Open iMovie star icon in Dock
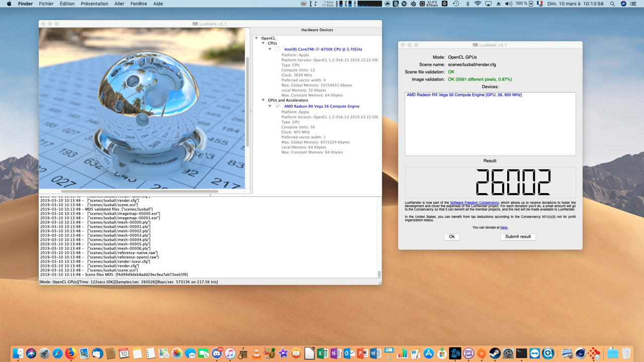Image resolution: width=644 pixels, height=362 pixels. click(283, 353)
